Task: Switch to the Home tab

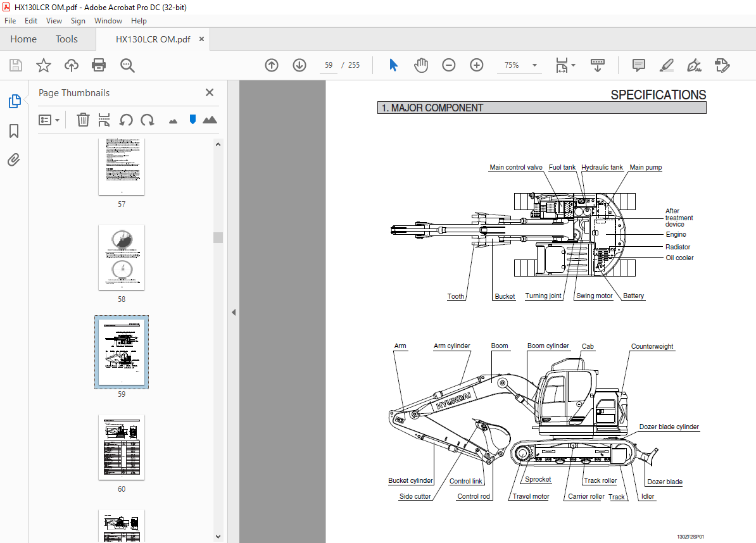Action: click(23, 39)
